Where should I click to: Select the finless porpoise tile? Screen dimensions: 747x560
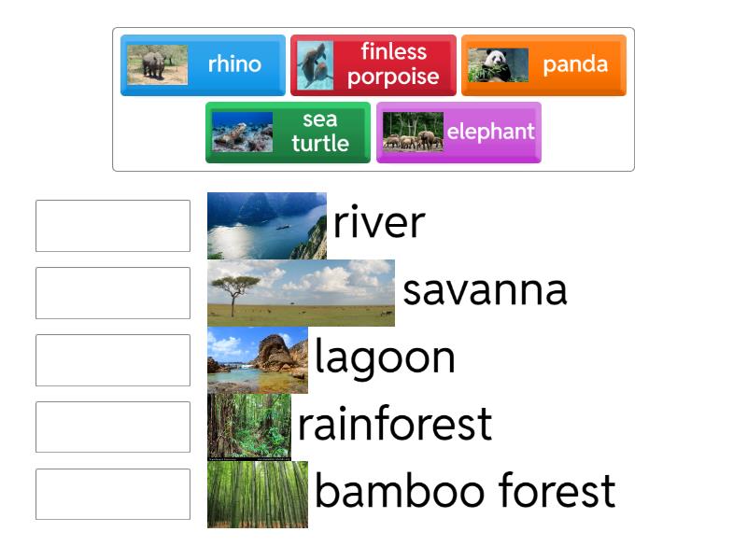372,64
